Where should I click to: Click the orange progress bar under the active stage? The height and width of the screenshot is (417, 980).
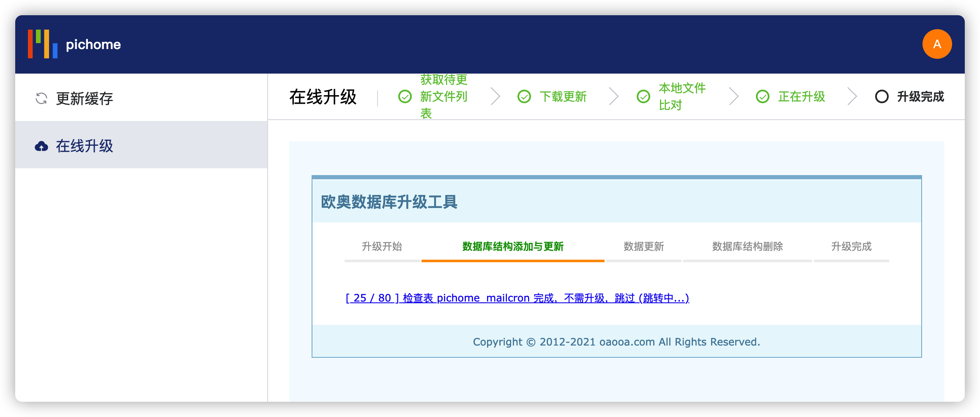point(512,261)
